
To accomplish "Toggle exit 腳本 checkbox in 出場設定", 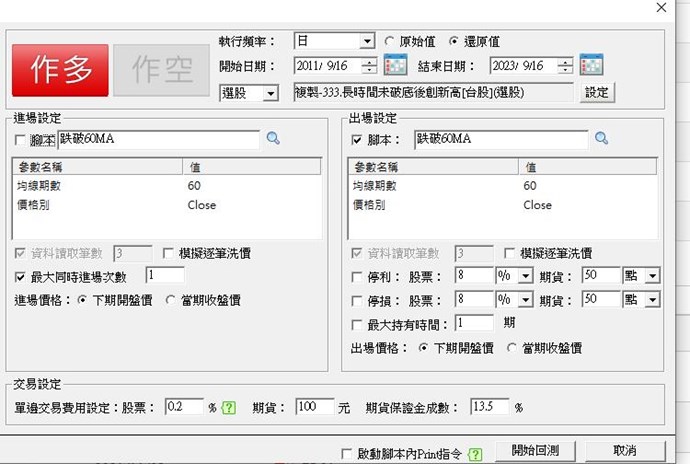I will (356, 140).
